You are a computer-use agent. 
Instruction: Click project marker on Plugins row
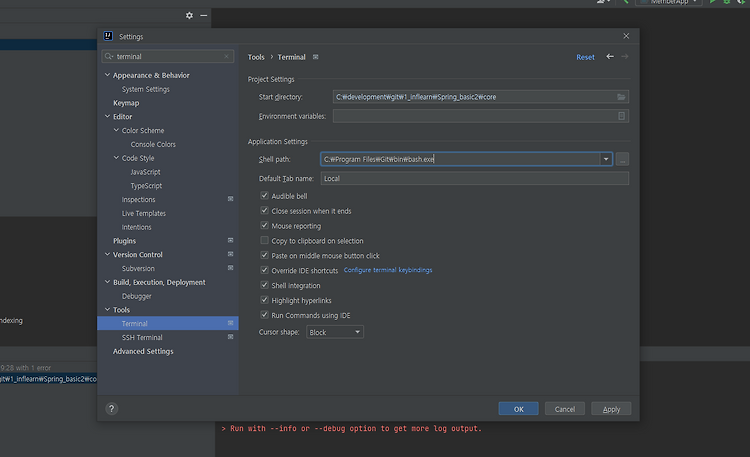231,240
